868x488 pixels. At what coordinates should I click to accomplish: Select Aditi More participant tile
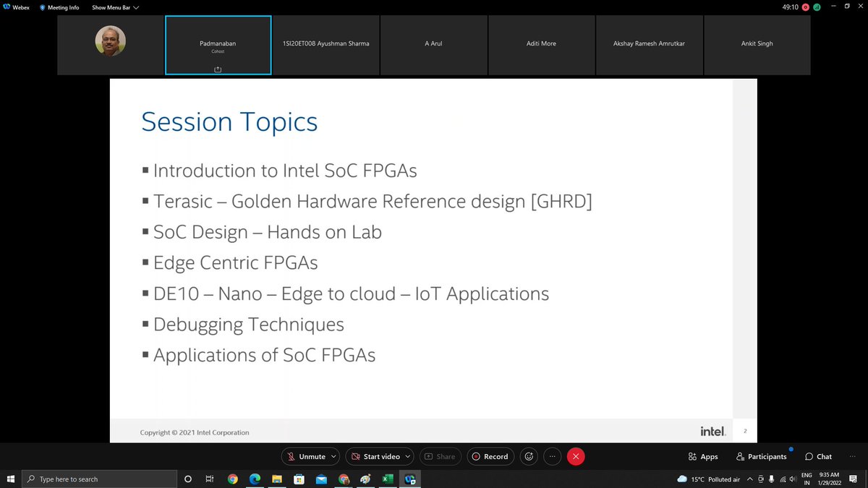[541, 45]
